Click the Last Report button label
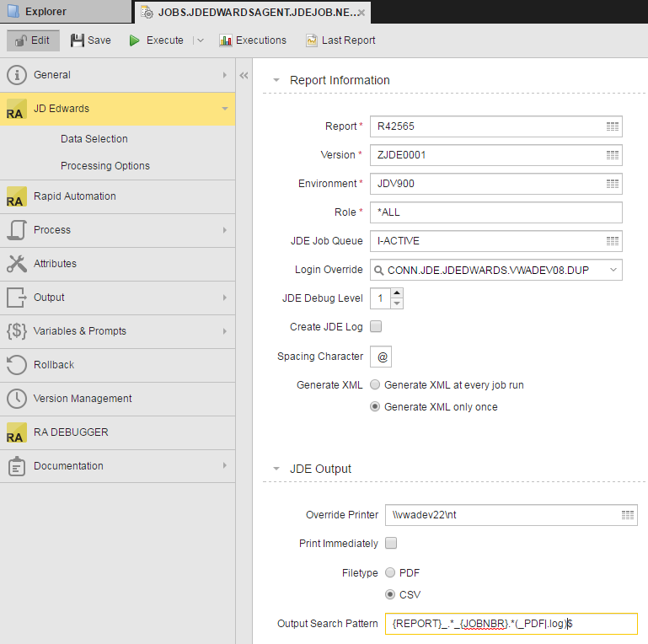 [x=348, y=40]
